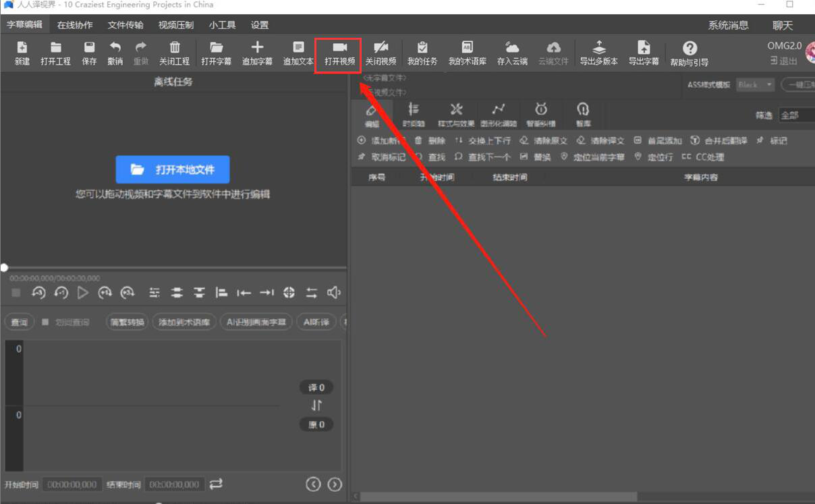815x504 pixels.
Task: Open 我的术语库 terminology library
Action: coord(467,53)
